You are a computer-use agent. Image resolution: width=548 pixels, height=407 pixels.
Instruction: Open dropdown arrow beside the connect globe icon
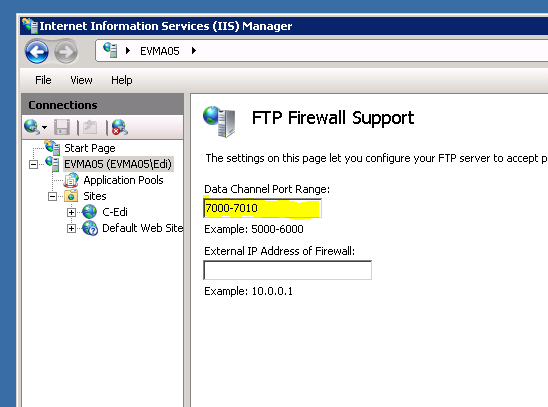click(44, 128)
